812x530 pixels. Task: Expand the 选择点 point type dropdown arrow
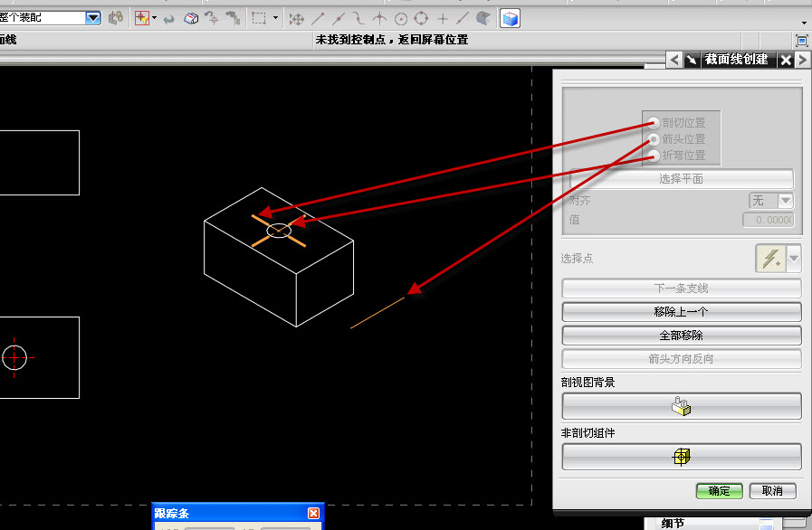point(793,259)
